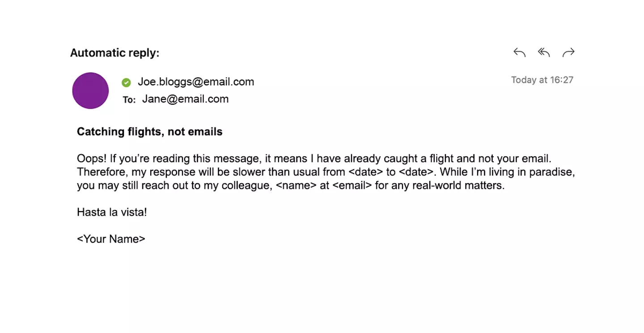The width and height of the screenshot is (644, 333).
Task: Click the forward arrow icon
Action: coord(568,53)
